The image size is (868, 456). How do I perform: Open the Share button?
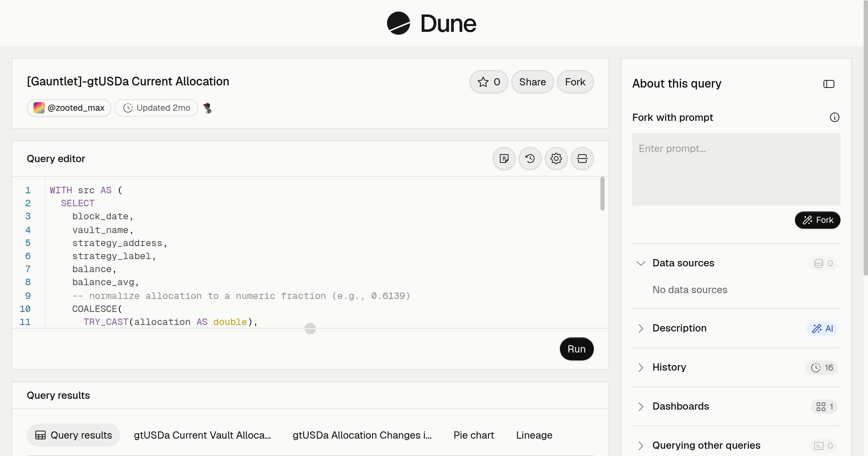click(x=532, y=82)
